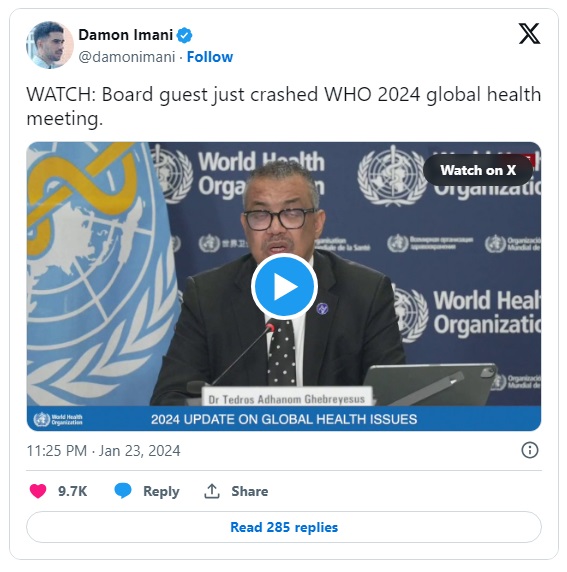Like the tweet with heart icon
The height and width of the screenshot is (572, 567).
pyautogui.click(x=38, y=491)
